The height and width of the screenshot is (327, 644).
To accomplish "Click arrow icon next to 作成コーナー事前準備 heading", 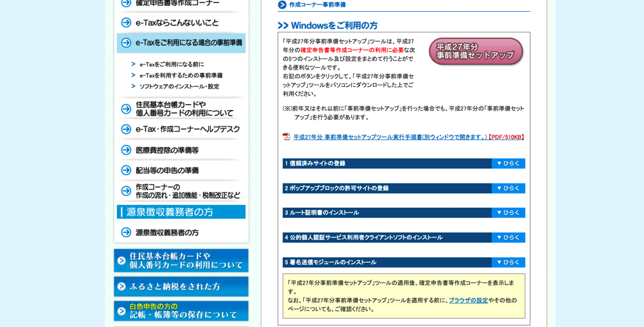I will (x=282, y=5).
